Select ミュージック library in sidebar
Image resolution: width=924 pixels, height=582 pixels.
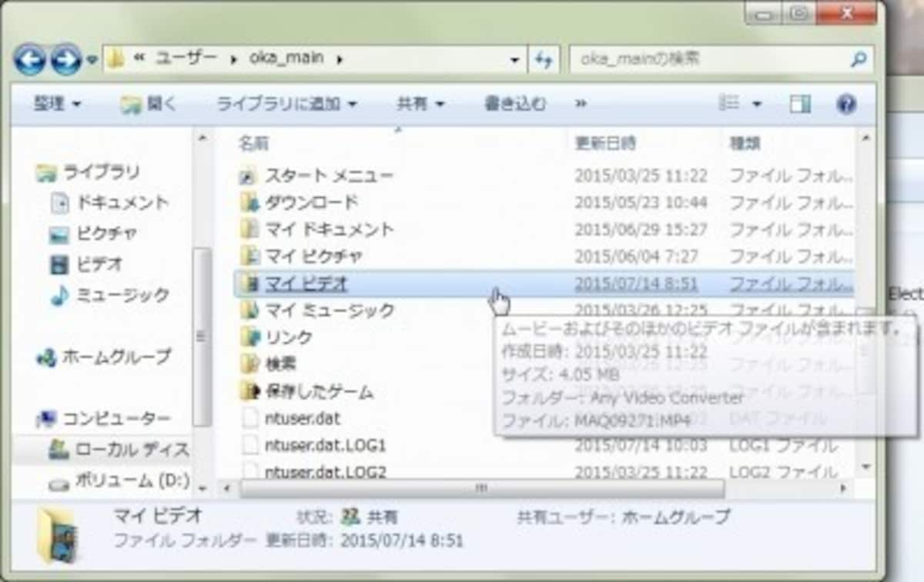tap(109, 295)
